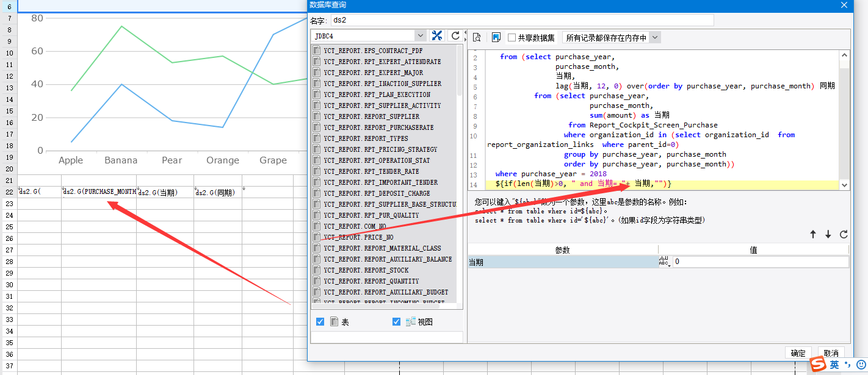Click the 名字 field containing ds2
Screen dimensions: 868x375
point(522,20)
